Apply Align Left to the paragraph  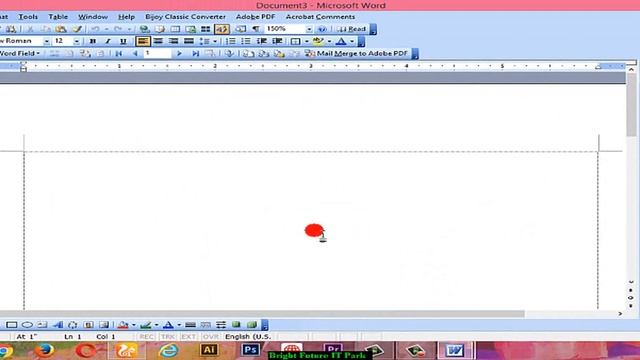point(143,41)
